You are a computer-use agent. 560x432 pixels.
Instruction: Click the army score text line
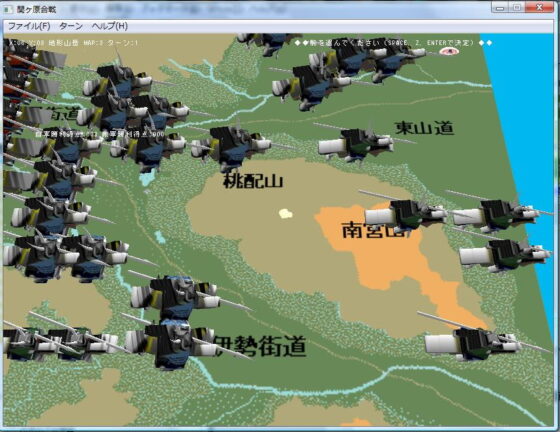[x=100, y=134]
